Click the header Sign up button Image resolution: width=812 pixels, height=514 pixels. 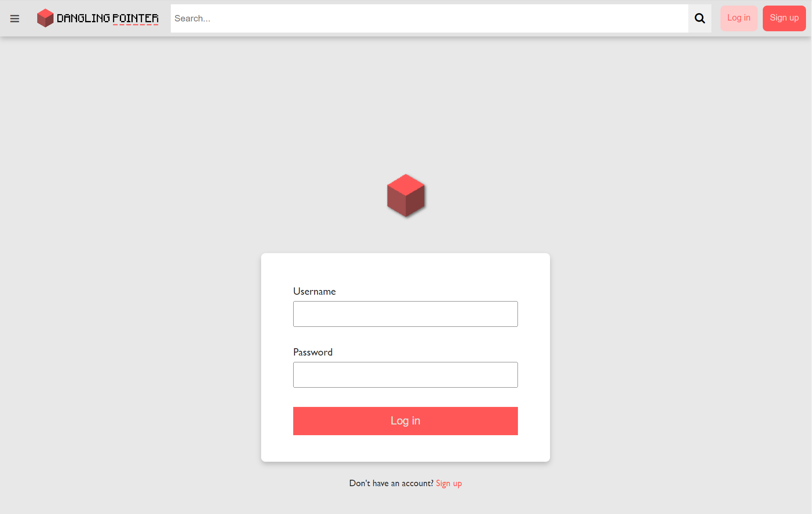(x=784, y=18)
